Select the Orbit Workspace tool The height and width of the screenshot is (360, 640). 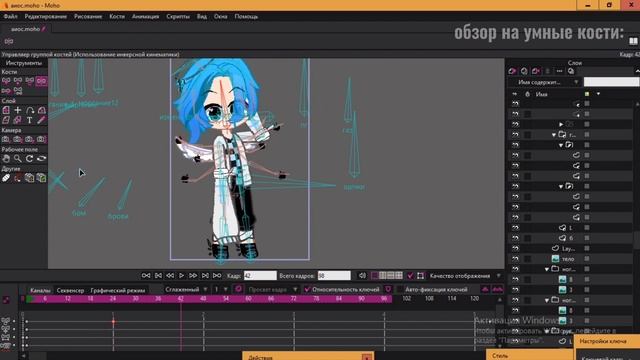(42, 159)
